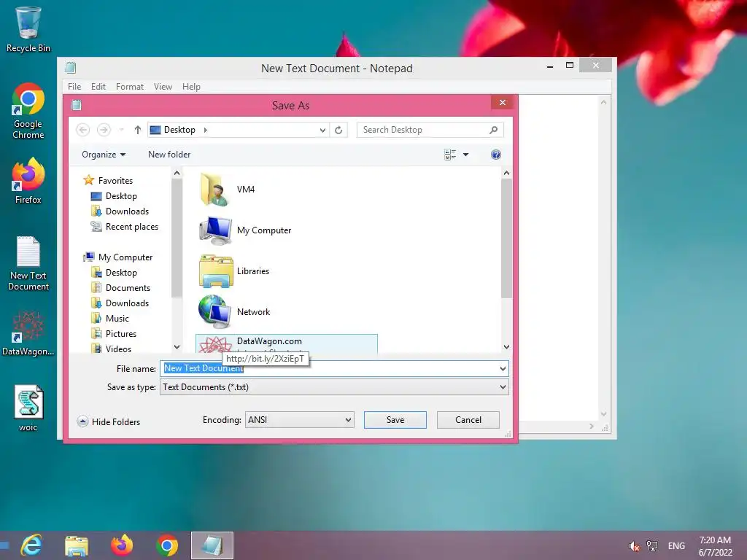
Task: Open the Notepad File menu
Action: pos(74,87)
